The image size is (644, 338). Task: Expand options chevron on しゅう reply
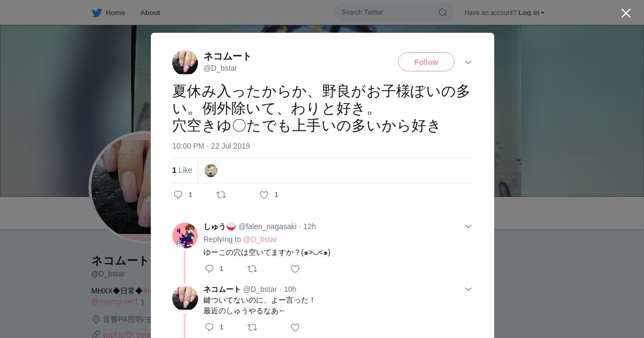pos(469,226)
